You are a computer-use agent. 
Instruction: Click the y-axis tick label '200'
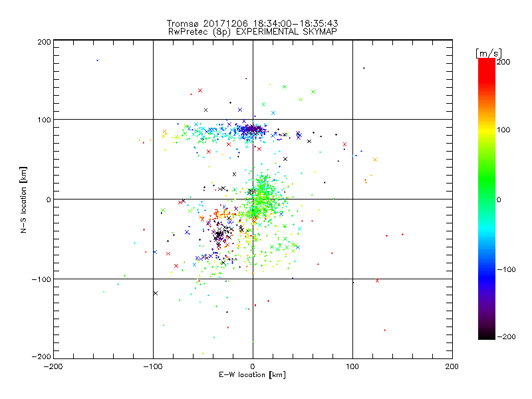[x=44, y=43]
